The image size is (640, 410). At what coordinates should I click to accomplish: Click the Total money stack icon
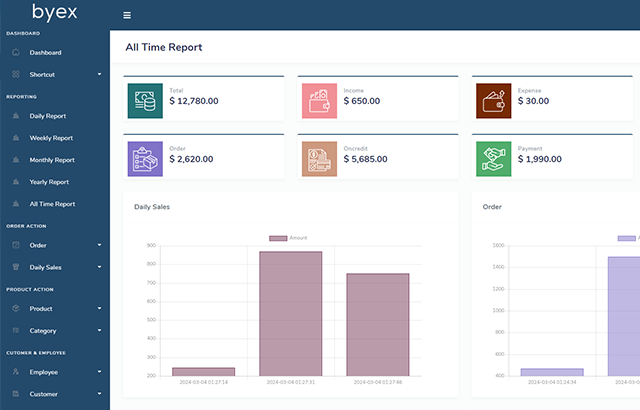[145, 99]
